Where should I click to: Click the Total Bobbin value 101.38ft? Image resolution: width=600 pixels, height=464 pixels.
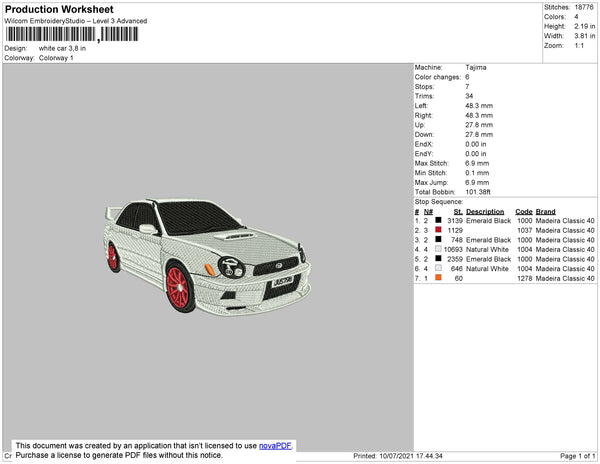480,191
